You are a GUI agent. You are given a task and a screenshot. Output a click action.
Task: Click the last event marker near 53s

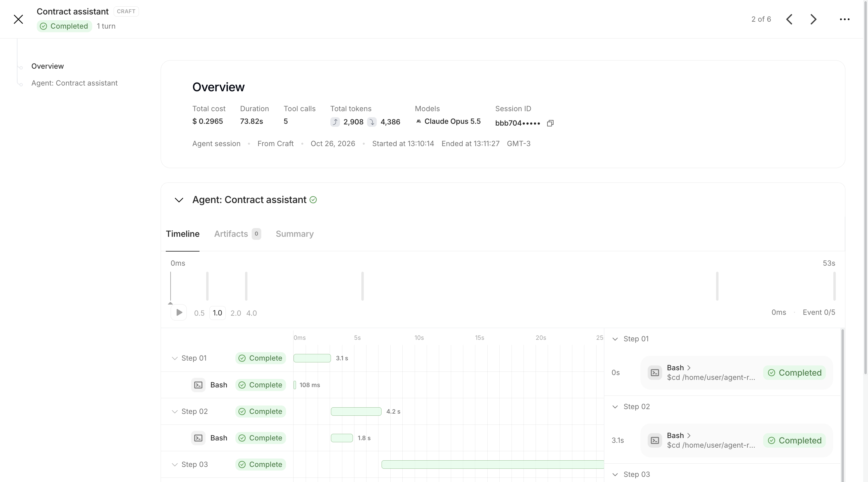834,286
